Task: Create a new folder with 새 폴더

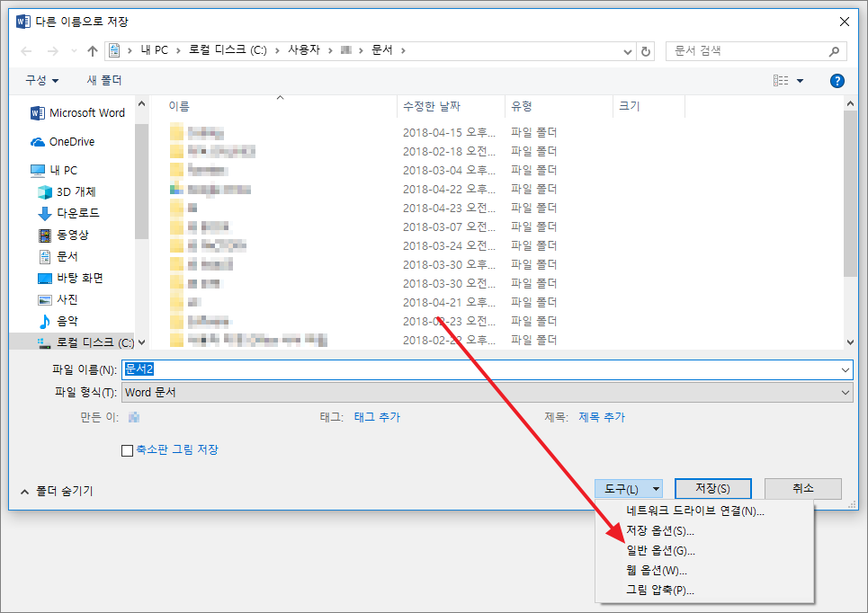Action: tap(104, 80)
